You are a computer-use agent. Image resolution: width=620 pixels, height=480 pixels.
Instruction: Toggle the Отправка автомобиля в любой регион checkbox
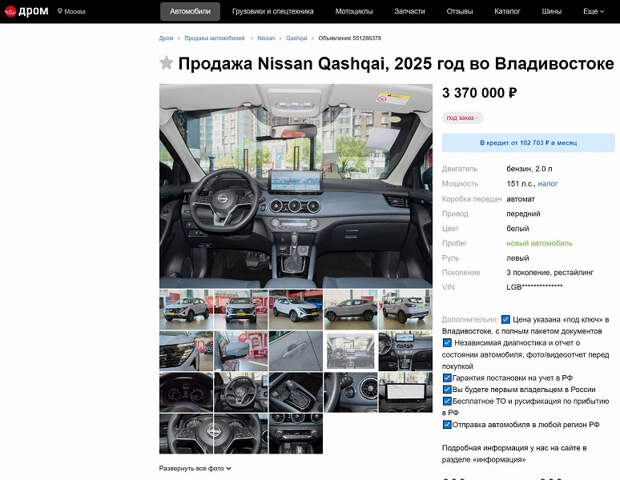[x=447, y=424]
